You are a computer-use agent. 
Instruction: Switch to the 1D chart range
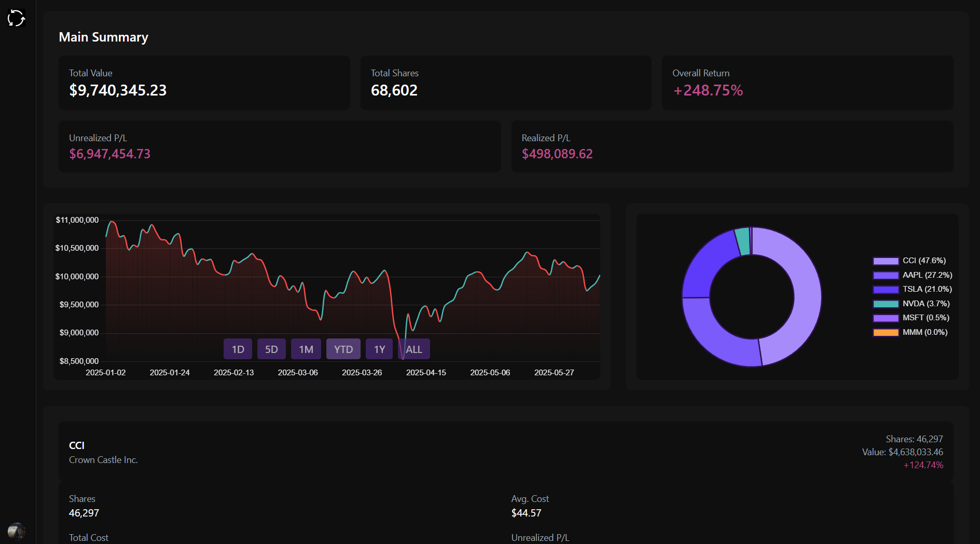click(x=237, y=349)
